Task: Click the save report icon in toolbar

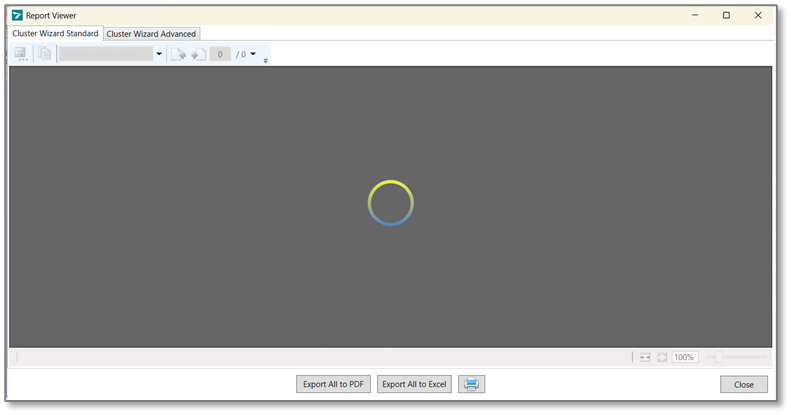Action: tap(20, 54)
